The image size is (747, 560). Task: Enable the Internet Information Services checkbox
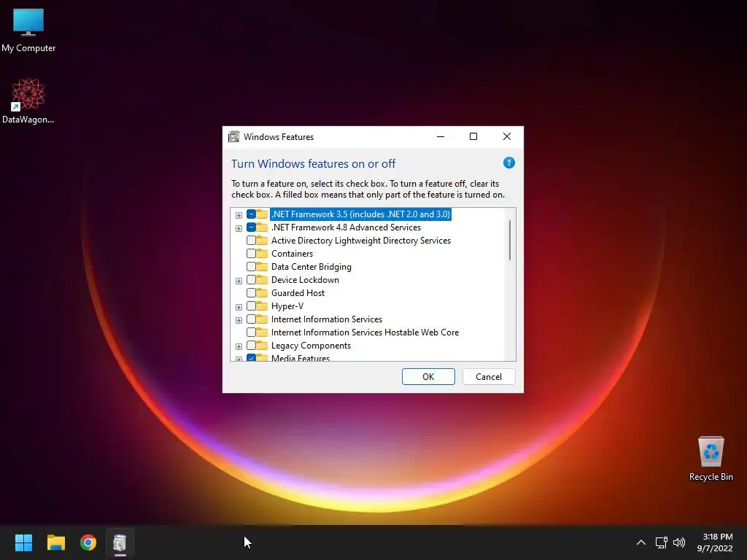251,319
